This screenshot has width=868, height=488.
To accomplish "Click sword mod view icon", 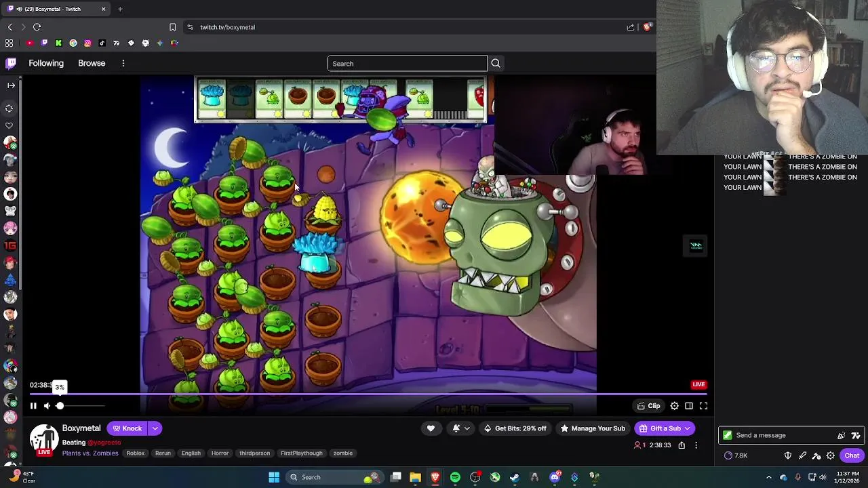I will tap(802, 455).
